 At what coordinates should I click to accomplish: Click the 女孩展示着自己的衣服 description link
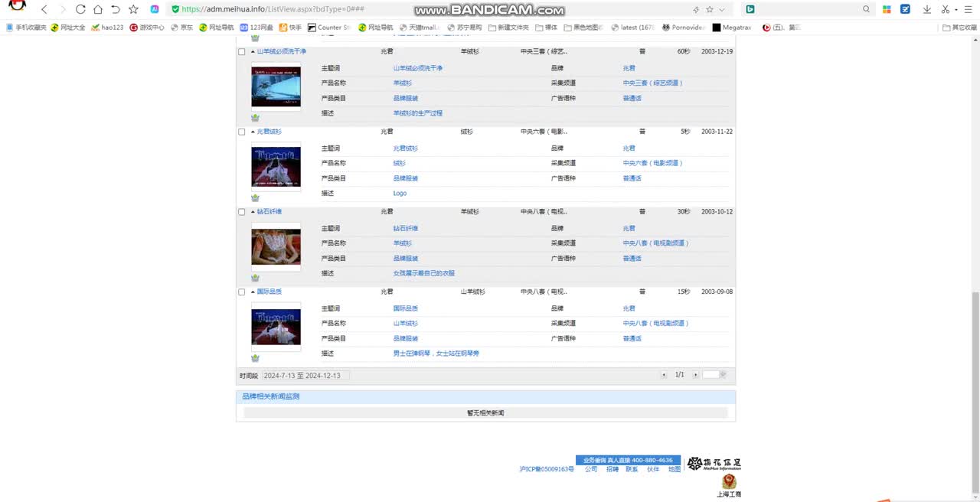(x=423, y=273)
